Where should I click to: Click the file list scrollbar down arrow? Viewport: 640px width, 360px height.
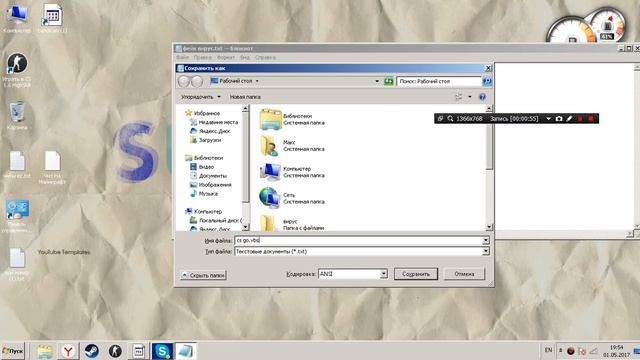(489, 227)
